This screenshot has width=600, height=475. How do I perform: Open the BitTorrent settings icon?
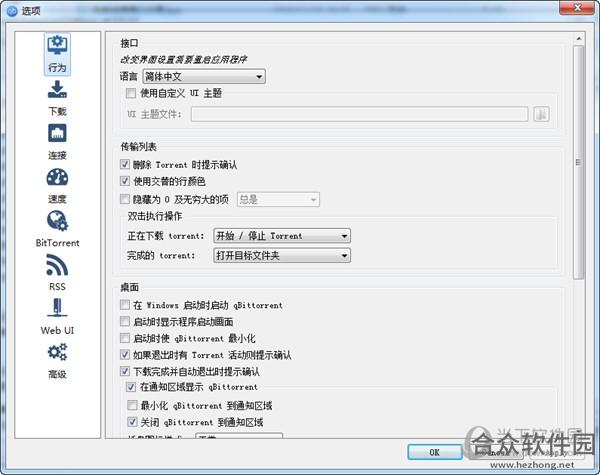click(x=57, y=221)
